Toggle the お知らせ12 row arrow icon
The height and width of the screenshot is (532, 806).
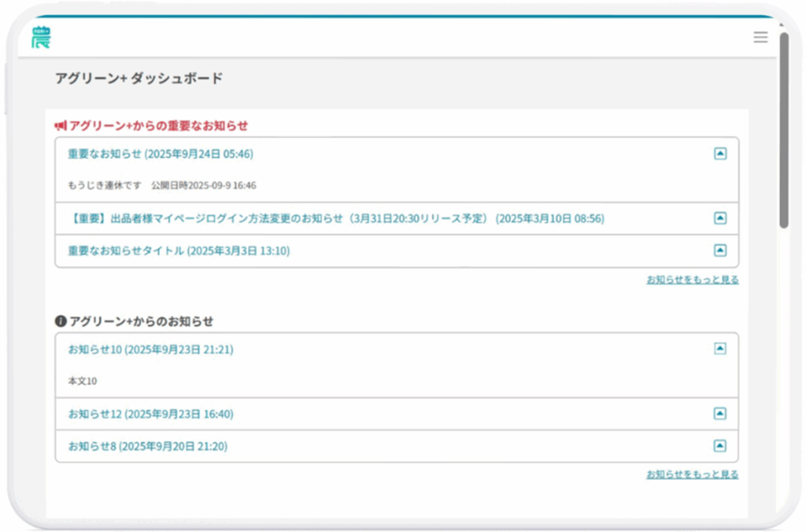719,413
